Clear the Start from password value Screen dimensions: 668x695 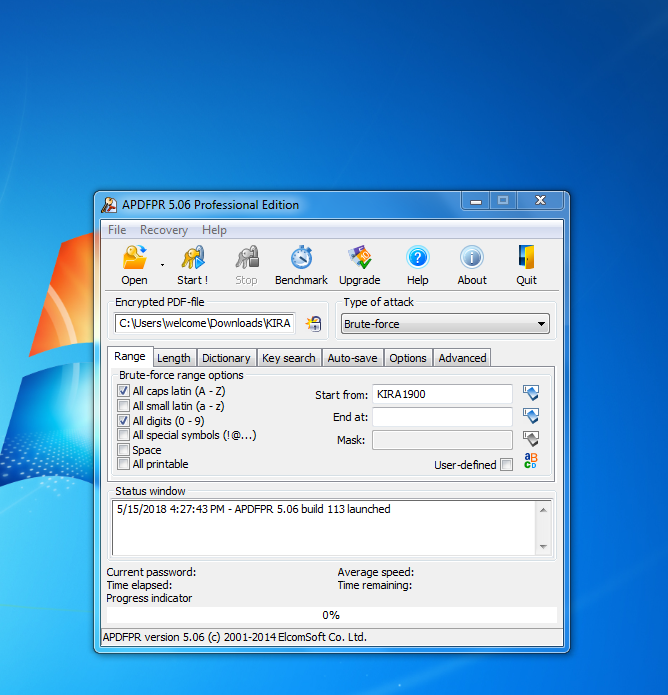click(531, 393)
